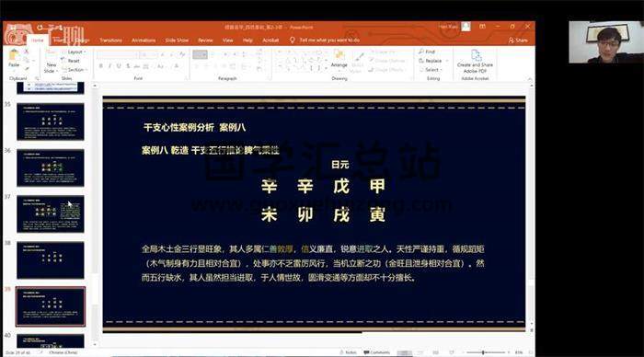Open the Slide Show ribbon tab

tap(177, 40)
